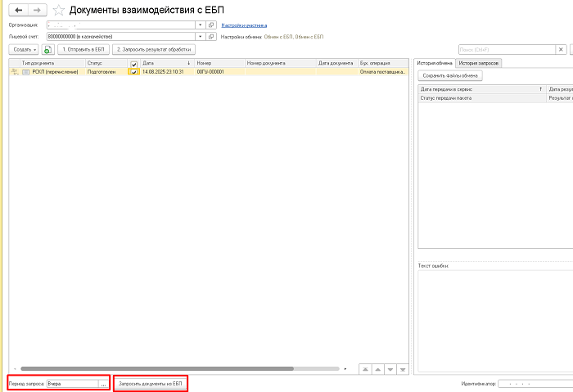The width and height of the screenshot is (573, 392).
Task: Toggle the select-all checkbox in table header
Action: point(133,63)
